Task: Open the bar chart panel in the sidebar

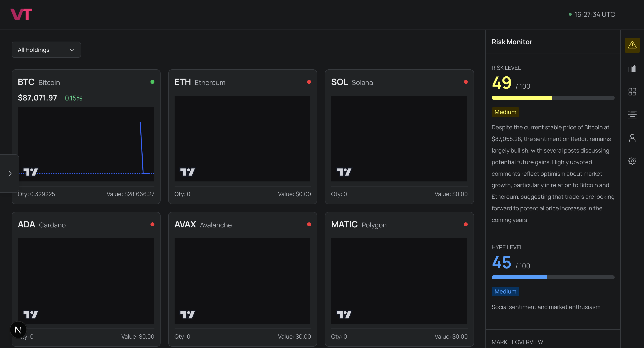Action: (x=632, y=69)
